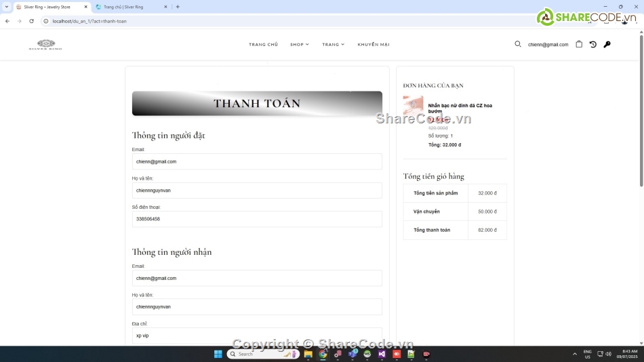
Task: Show hidden system tray icons
Action: (575, 354)
